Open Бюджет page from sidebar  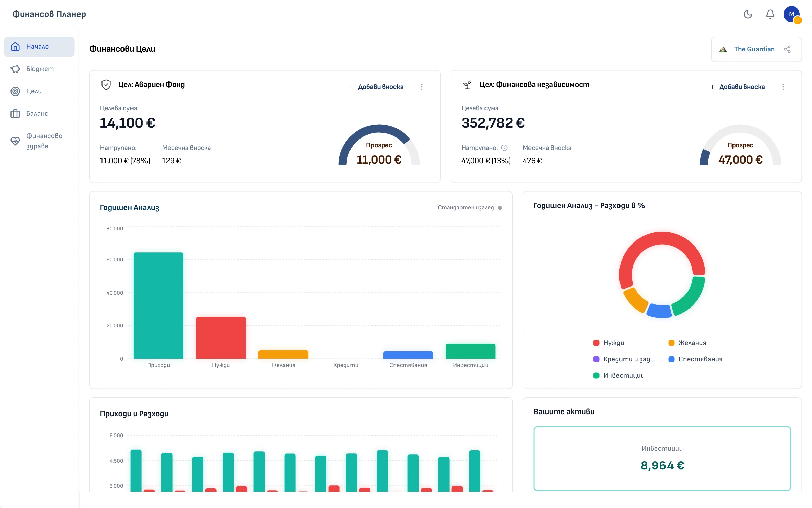coord(39,69)
